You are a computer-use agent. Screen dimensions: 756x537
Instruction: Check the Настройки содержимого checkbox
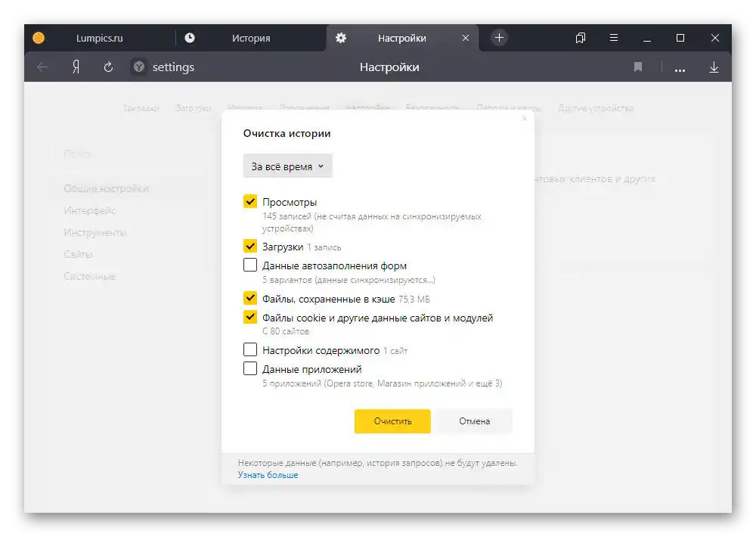click(x=250, y=349)
